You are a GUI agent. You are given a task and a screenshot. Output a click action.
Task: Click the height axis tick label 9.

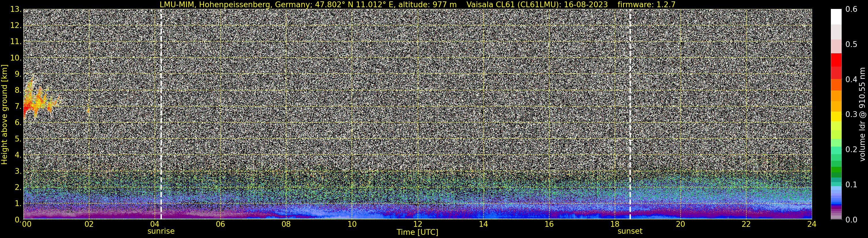pos(18,74)
